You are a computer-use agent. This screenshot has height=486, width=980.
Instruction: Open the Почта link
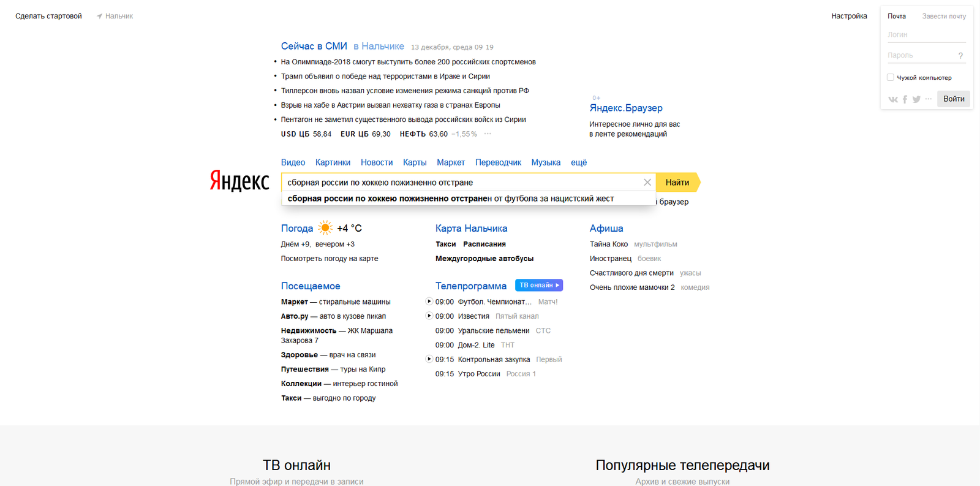tap(897, 16)
